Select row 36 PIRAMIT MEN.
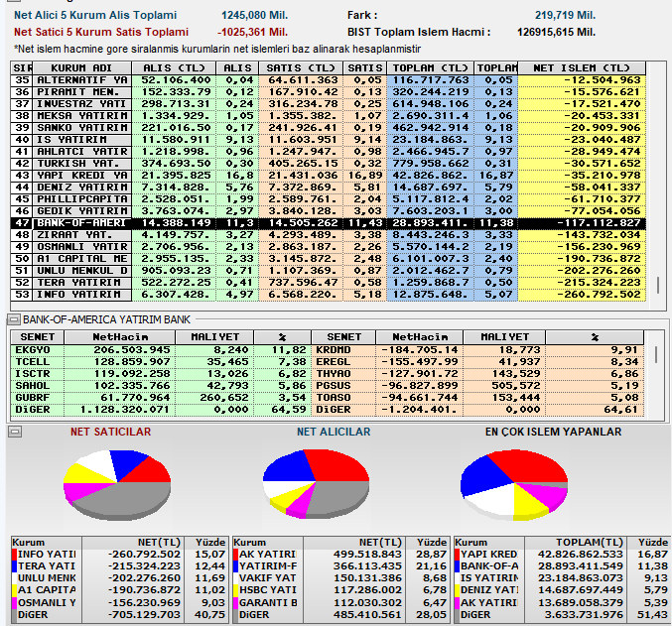The image size is (672, 626). pos(329,92)
